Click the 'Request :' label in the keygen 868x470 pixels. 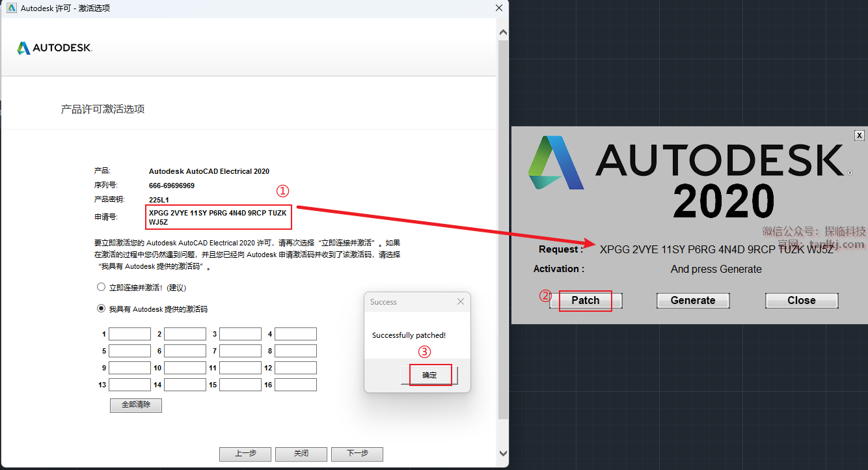(x=561, y=249)
